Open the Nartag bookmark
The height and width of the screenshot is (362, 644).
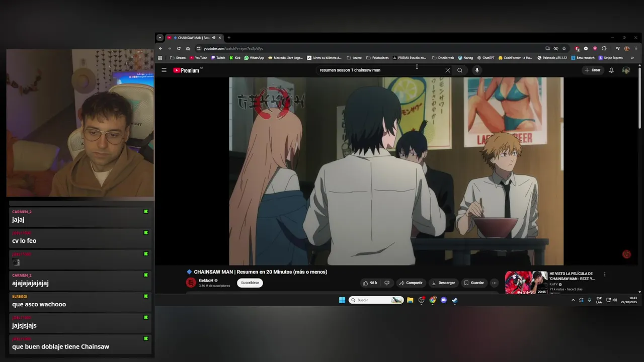[x=465, y=58]
